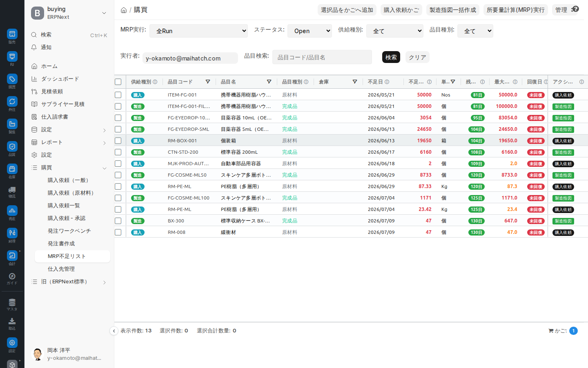Viewport: 588px width, 368px height.
Task: Click the マスタ database stack icon
Action: coord(12,302)
